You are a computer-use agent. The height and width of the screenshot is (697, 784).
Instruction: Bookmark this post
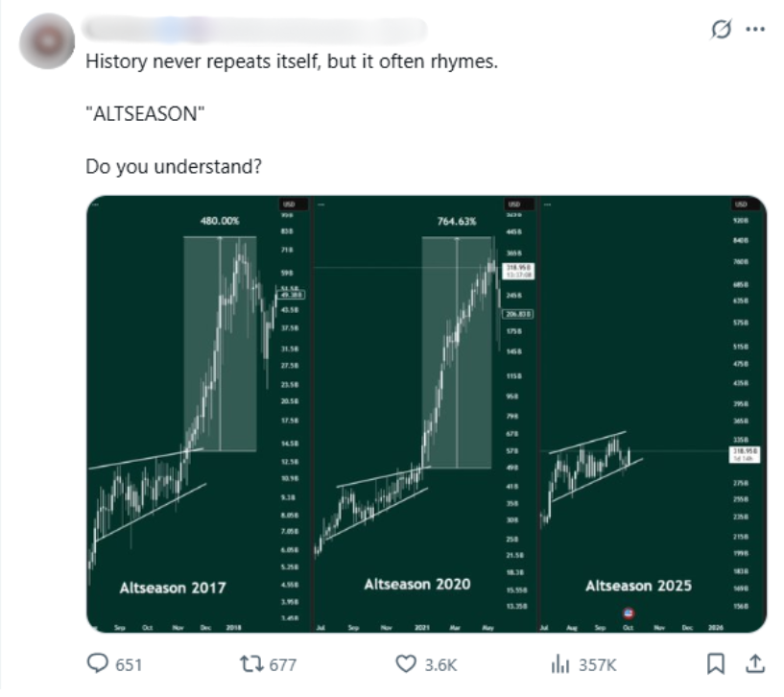pyautogui.click(x=716, y=663)
